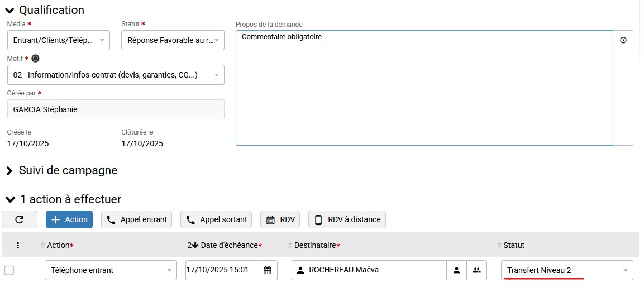644x287 pixels.
Task: Open the Transfert Niveau 2 status dropdown
Action: [x=566, y=270]
